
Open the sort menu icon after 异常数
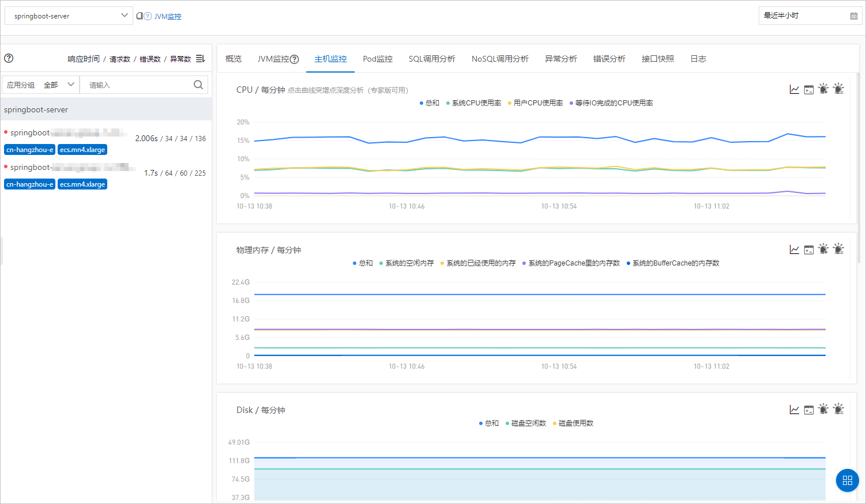[200, 59]
